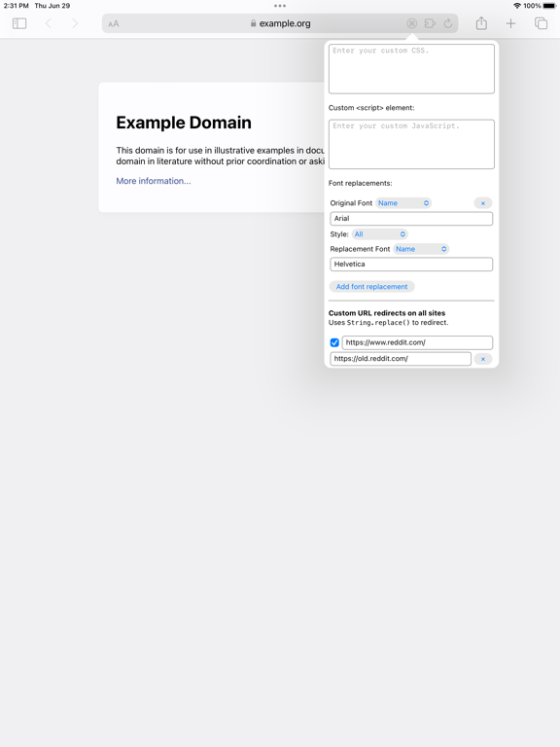
Task: Click the 2:31 PM clock
Action: [x=17, y=6]
